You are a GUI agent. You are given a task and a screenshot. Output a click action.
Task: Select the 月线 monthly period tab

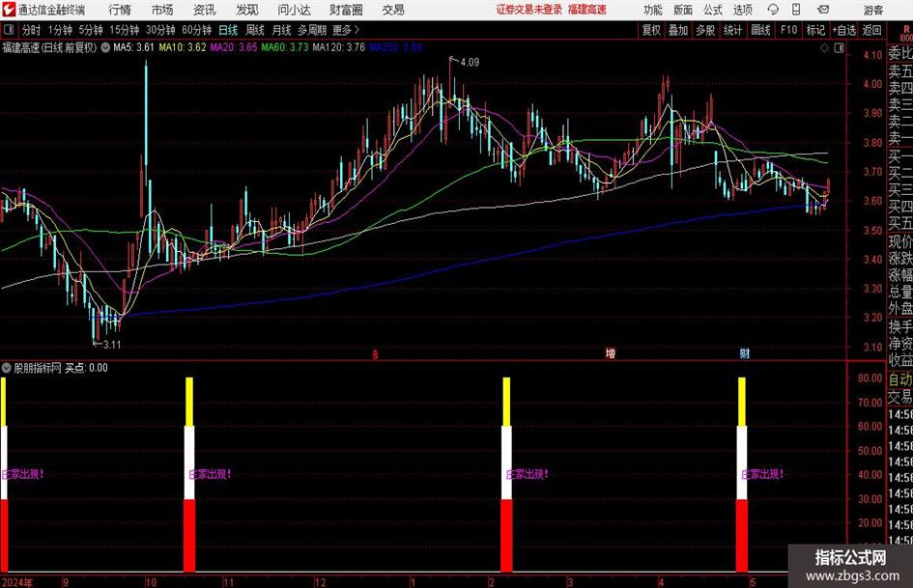pos(282,30)
